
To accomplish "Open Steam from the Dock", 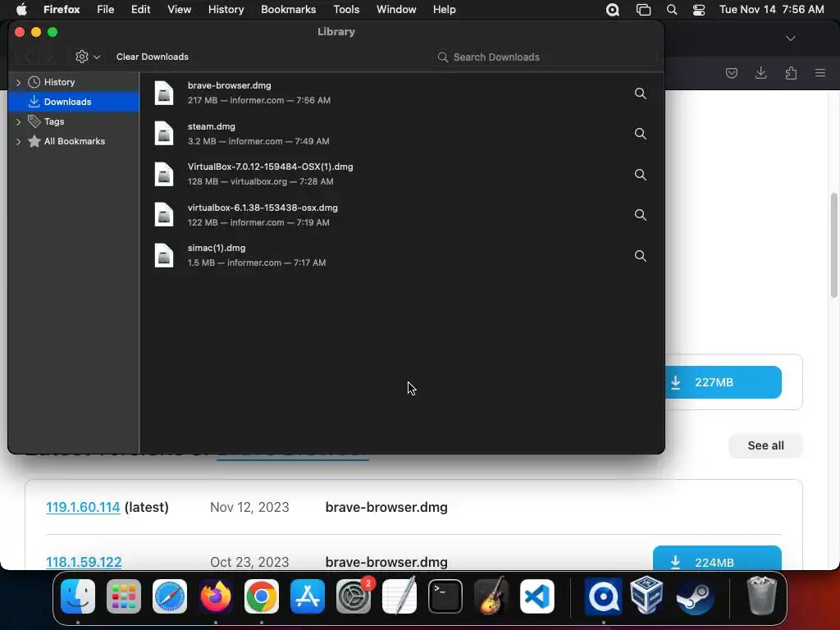I will [x=694, y=596].
